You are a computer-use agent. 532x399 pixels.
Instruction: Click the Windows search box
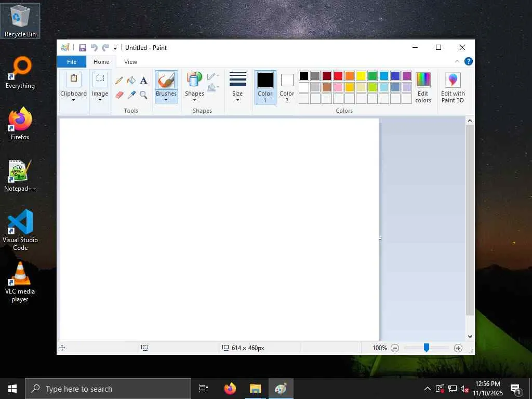pos(108,389)
